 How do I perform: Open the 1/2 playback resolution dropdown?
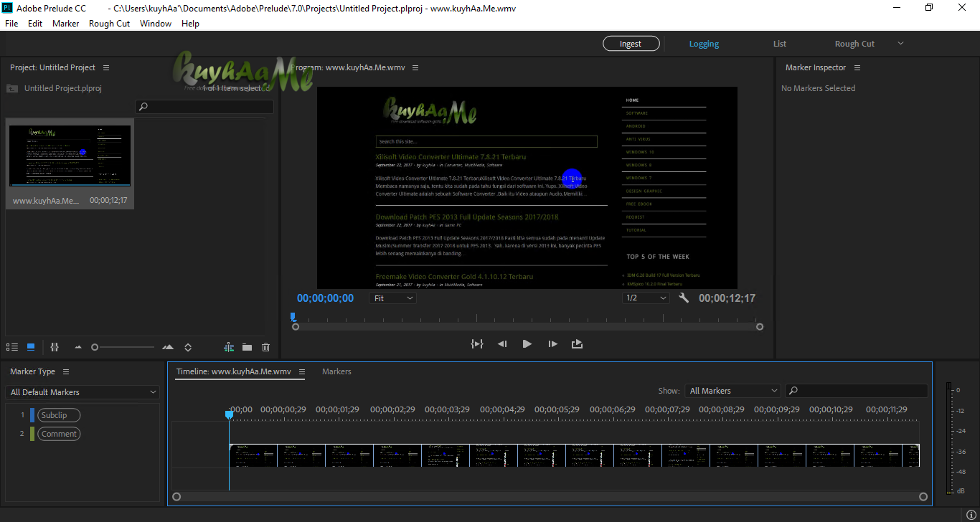point(646,298)
